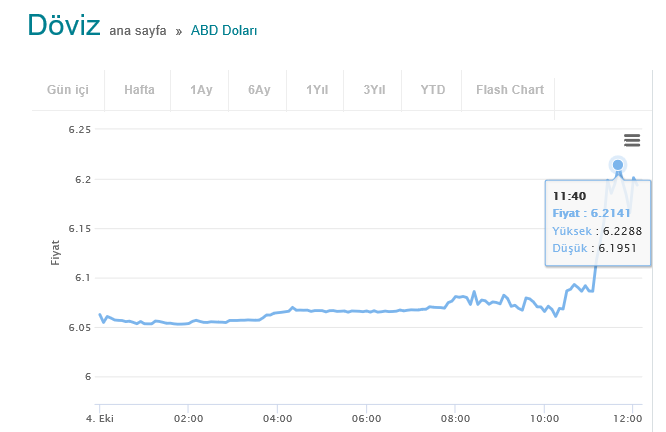Click the 4. Eki date axis label
Viewport: 666px width, 432px height.
click(100, 419)
